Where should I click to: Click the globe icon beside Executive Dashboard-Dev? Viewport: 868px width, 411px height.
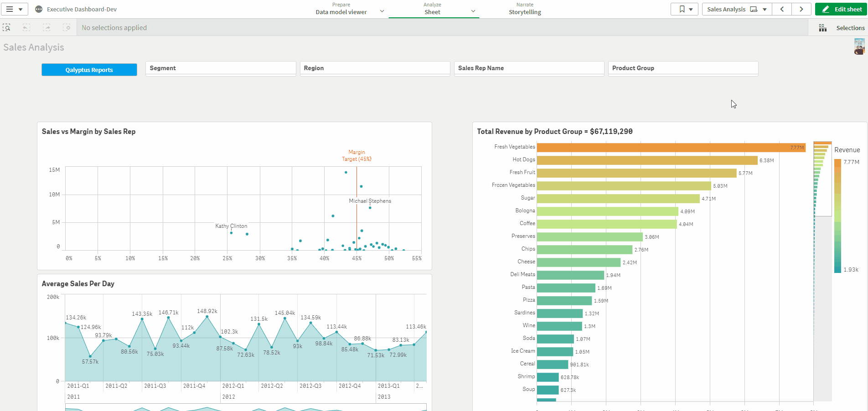[39, 9]
